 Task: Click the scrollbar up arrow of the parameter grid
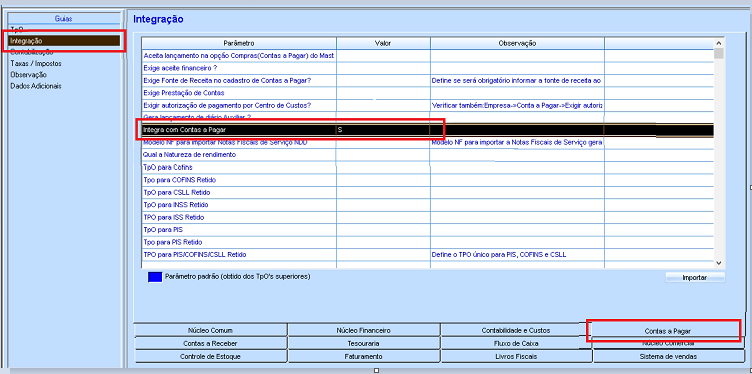tap(718, 43)
